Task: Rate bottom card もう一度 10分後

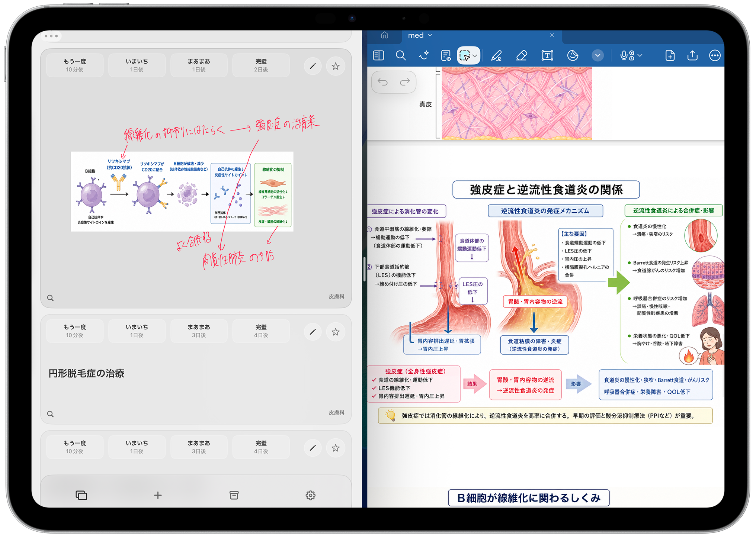Action: [75, 447]
